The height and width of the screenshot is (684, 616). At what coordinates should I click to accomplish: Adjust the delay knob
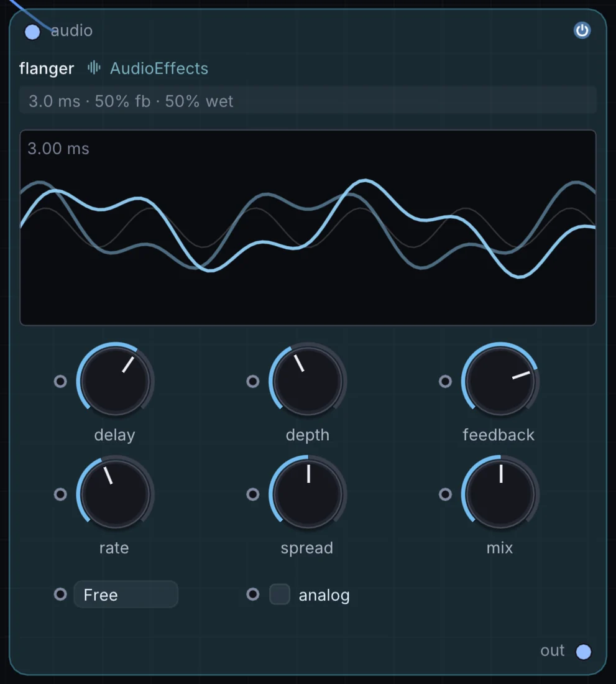coord(115,381)
